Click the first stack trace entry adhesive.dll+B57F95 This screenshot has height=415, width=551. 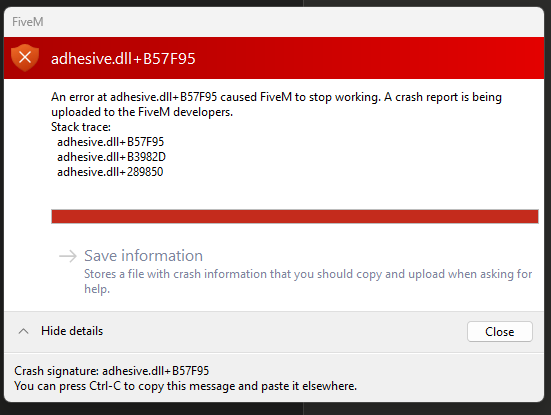point(110,142)
